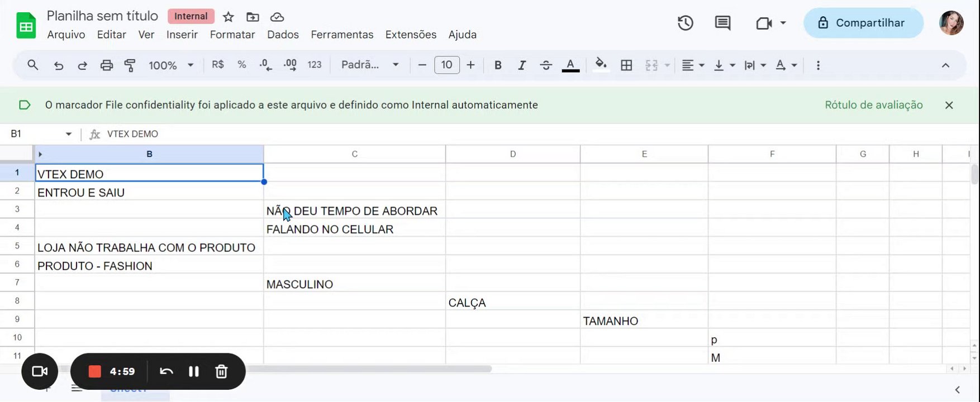
Task: Open the Formatar menu
Action: pos(232,35)
